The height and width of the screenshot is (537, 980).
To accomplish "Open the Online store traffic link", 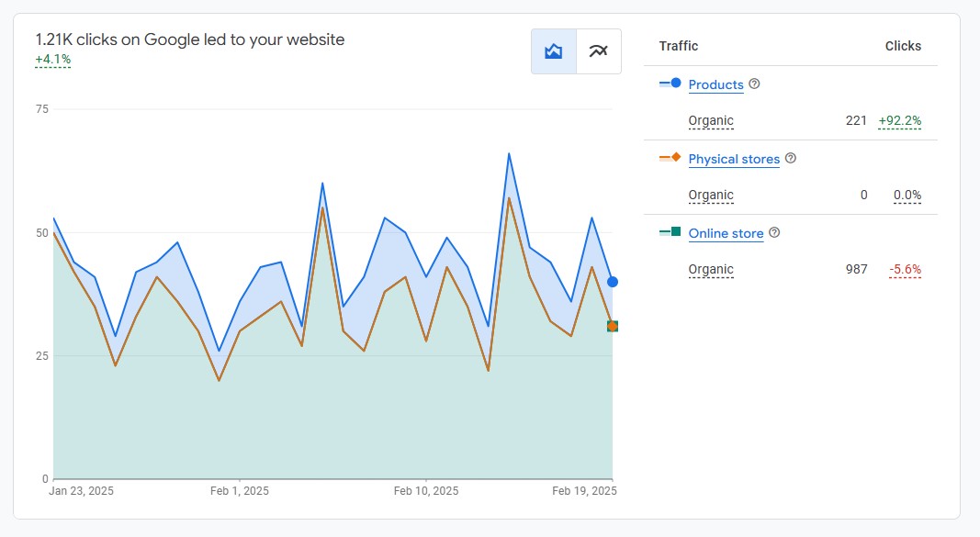I will tap(726, 233).
